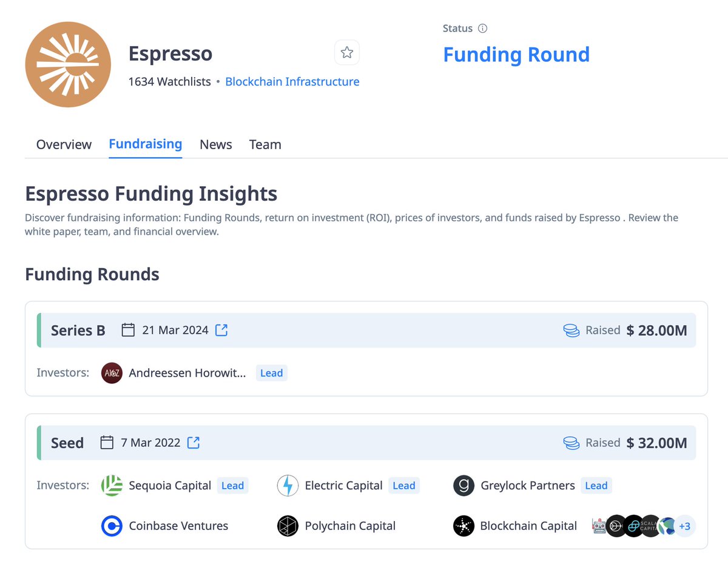Switch to the Overview tab
The height and width of the screenshot is (567, 728).
64,144
